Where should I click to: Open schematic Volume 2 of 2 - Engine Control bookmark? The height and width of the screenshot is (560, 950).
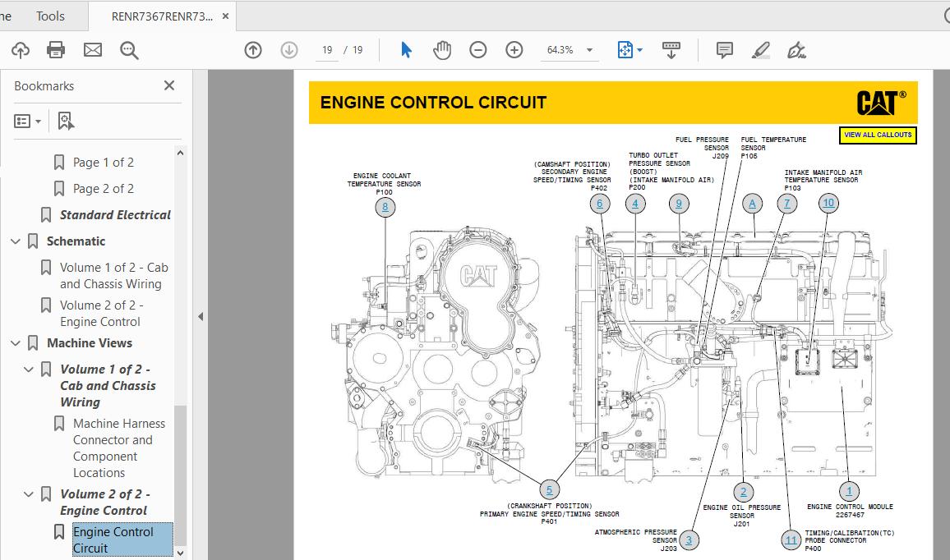click(101, 314)
